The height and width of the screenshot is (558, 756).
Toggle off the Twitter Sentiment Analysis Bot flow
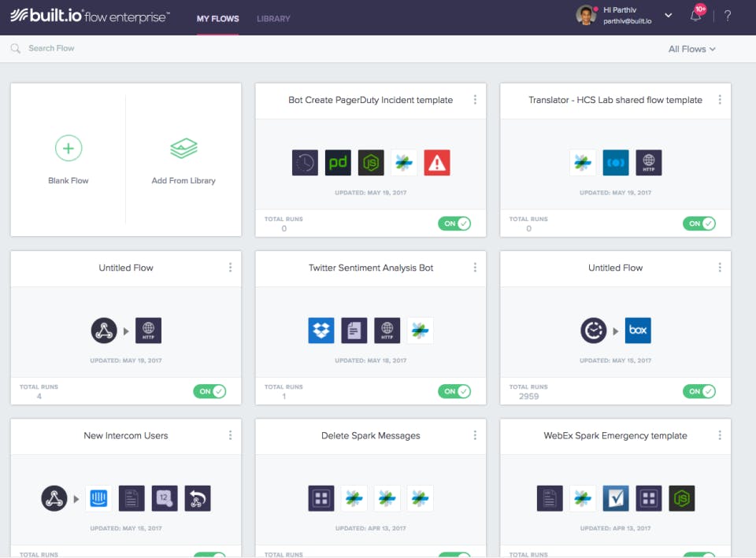(454, 390)
